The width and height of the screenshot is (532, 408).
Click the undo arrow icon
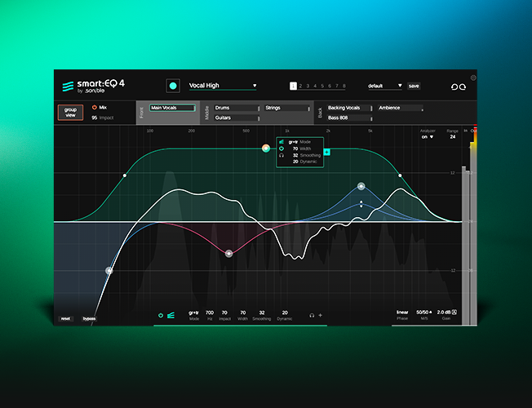pos(454,86)
